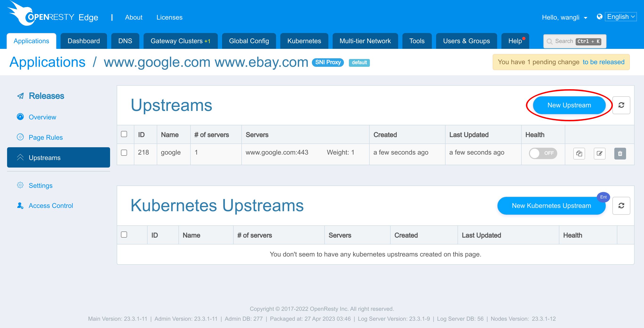Open the About link
The height and width of the screenshot is (328, 644).
click(134, 17)
